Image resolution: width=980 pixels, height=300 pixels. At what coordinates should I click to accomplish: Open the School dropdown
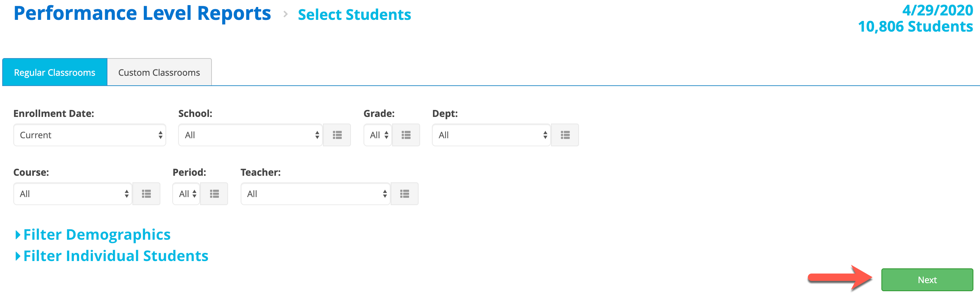point(250,135)
